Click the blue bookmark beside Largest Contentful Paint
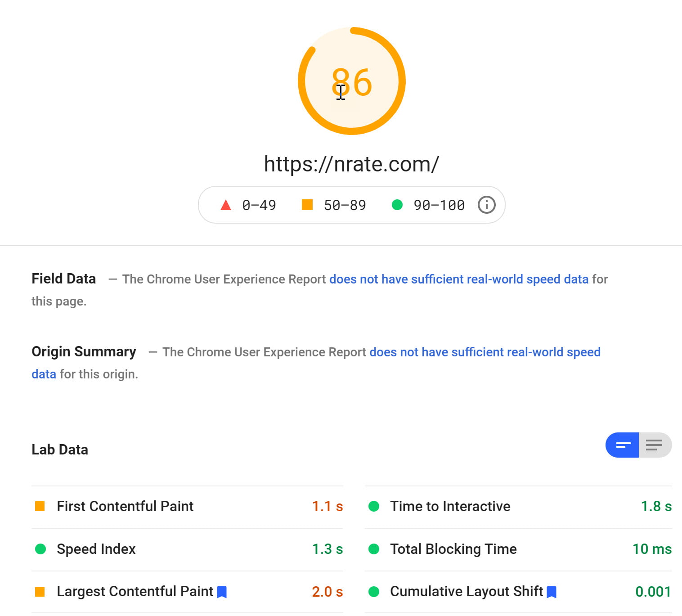This screenshot has width=682, height=616. 222,592
